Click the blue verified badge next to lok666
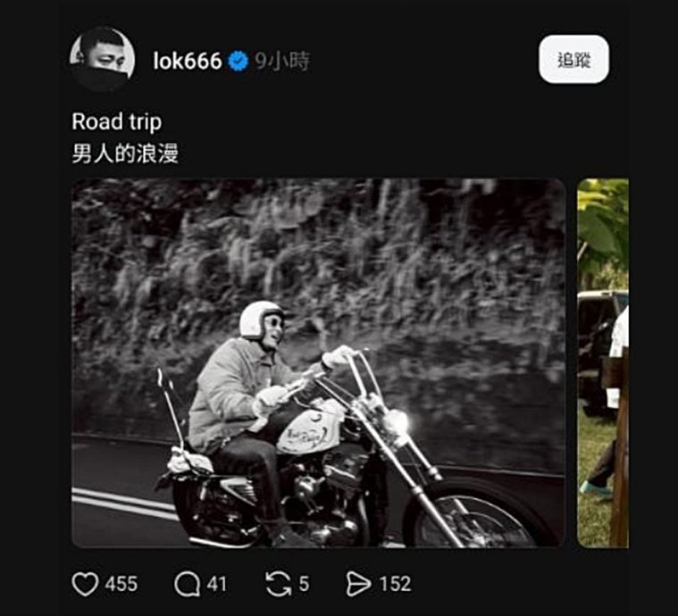The image size is (678, 616). coord(238,62)
